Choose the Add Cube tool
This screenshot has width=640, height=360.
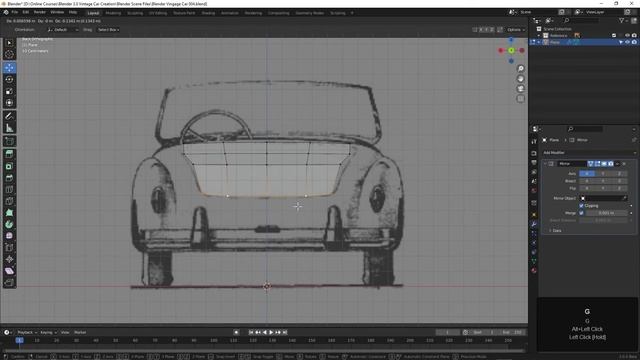tap(9, 141)
